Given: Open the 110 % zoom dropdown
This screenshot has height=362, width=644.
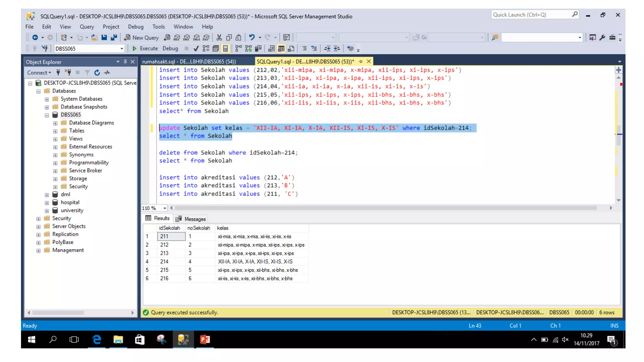Looking at the screenshot, I should [x=164, y=208].
